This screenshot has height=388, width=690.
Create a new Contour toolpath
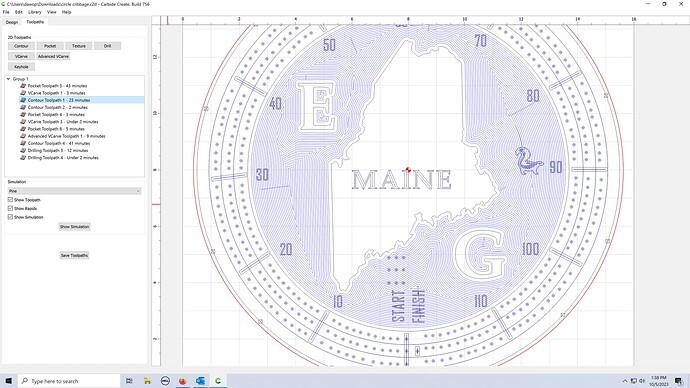(x=21, y=46)
